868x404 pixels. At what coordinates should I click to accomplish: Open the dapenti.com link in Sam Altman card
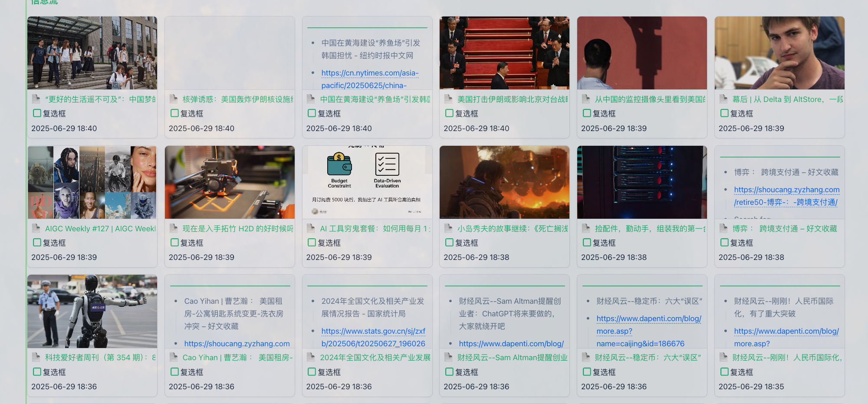[x=511, y=343]
